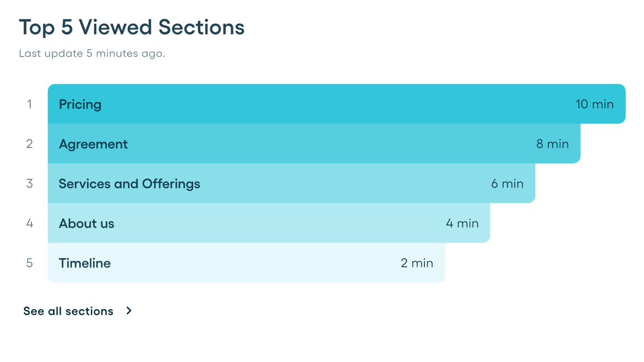Click rank number 2 beside Agreement
This screenshot has height=362, width=644.
pos(30,144)
